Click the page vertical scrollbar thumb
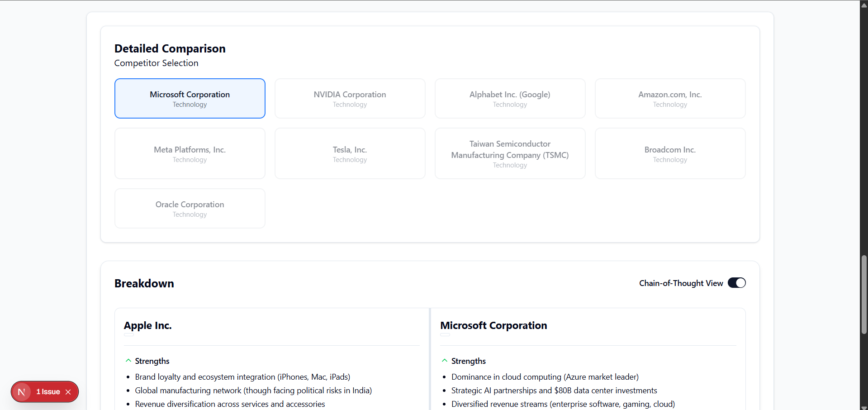The image size is (868, 410). tap(864, 295)
